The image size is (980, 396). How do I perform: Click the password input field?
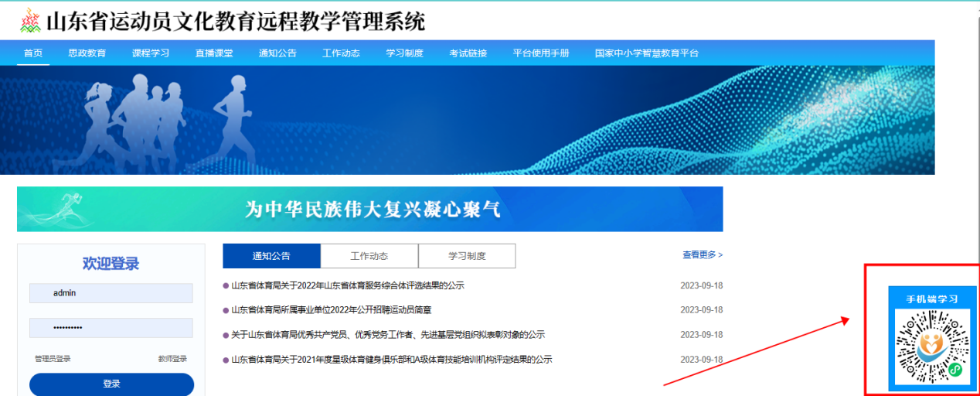[111, 328]
